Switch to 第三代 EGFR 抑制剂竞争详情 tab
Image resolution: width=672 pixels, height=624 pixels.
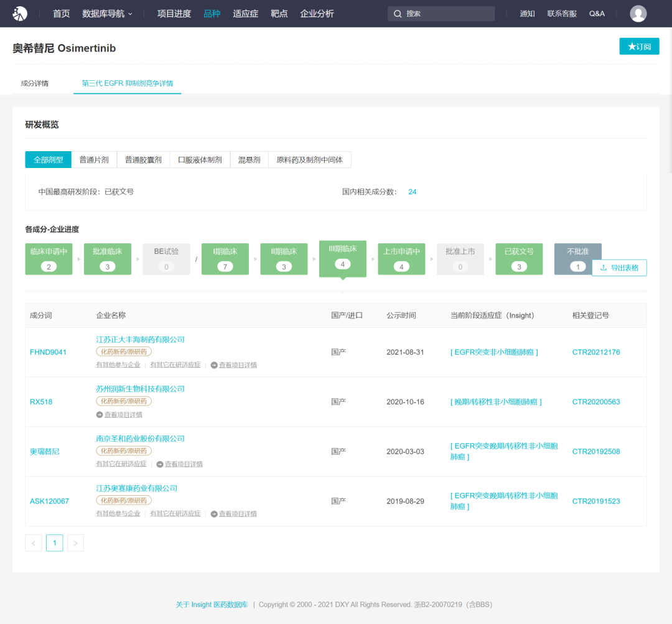coord(128,83)
